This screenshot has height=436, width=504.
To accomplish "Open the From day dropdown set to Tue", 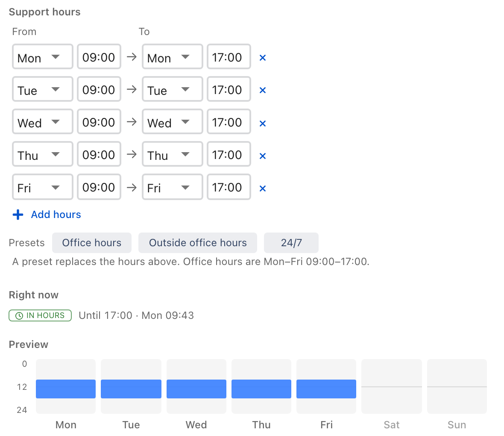I will [x=43, y=89].
